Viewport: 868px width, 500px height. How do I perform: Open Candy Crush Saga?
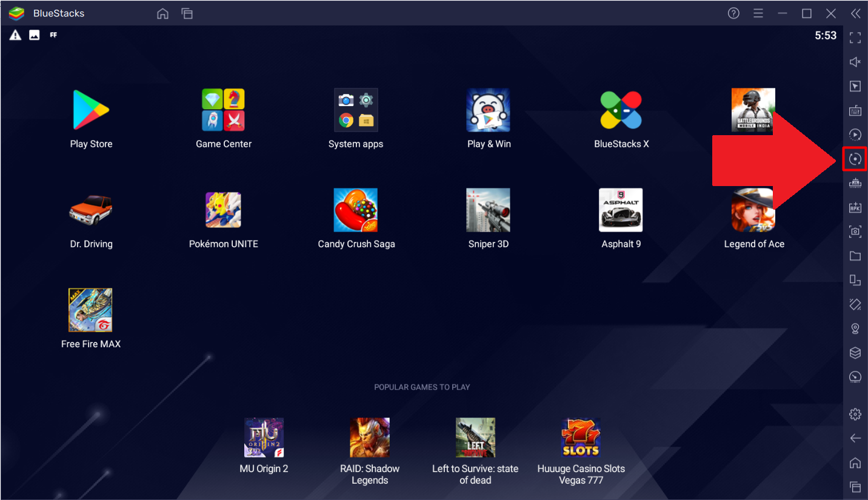pyautogui.click(x=356, y=210)
